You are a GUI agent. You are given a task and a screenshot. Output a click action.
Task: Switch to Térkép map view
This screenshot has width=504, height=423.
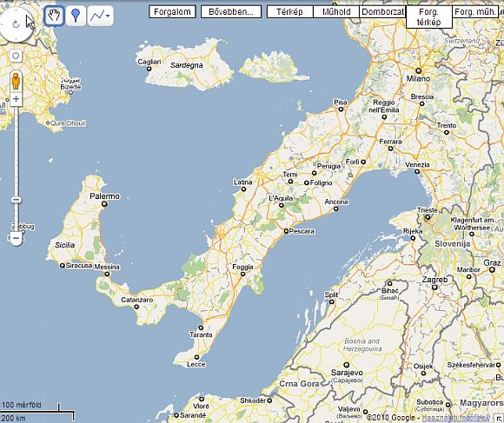(x=289, y=12)
